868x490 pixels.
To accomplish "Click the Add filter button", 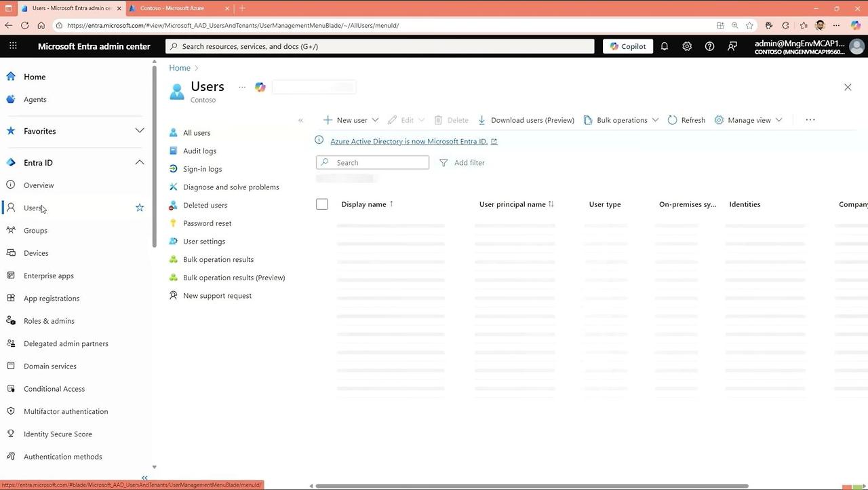I will click(x=462, y=163).
